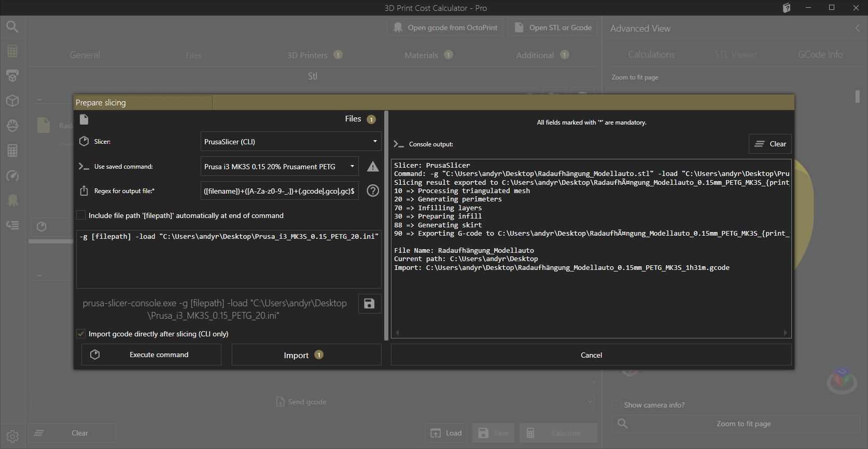
Task: Collapse Advanced View with chevron arrow
Action: [x=858, y=29]
